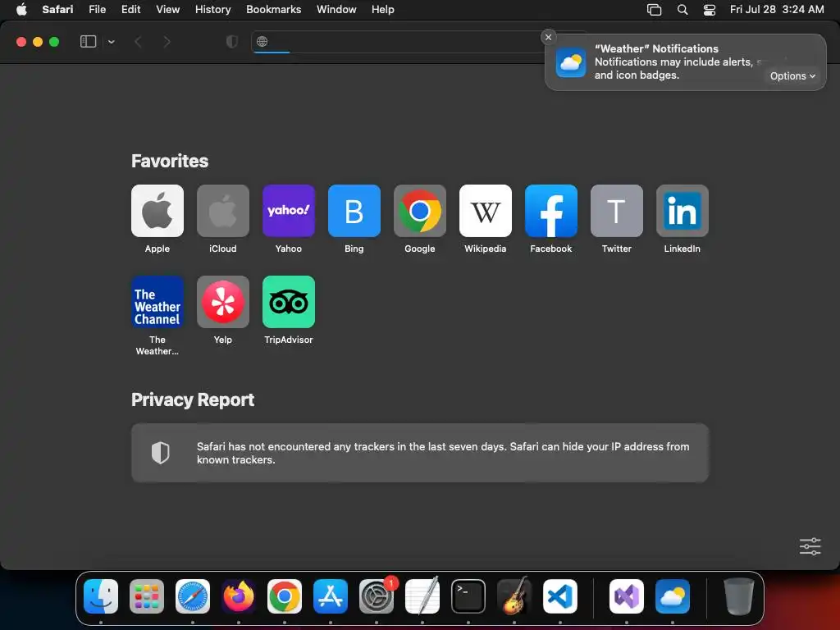
Task: Click the Stage Manager menu bar icon
Action: tap(654, 10)
